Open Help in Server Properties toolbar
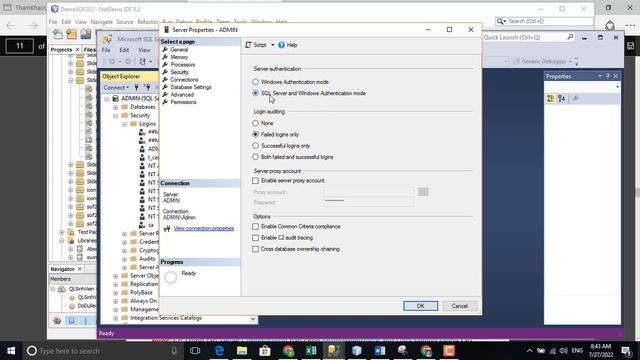This screenshot has width=640, height=360. pos(287,45)
